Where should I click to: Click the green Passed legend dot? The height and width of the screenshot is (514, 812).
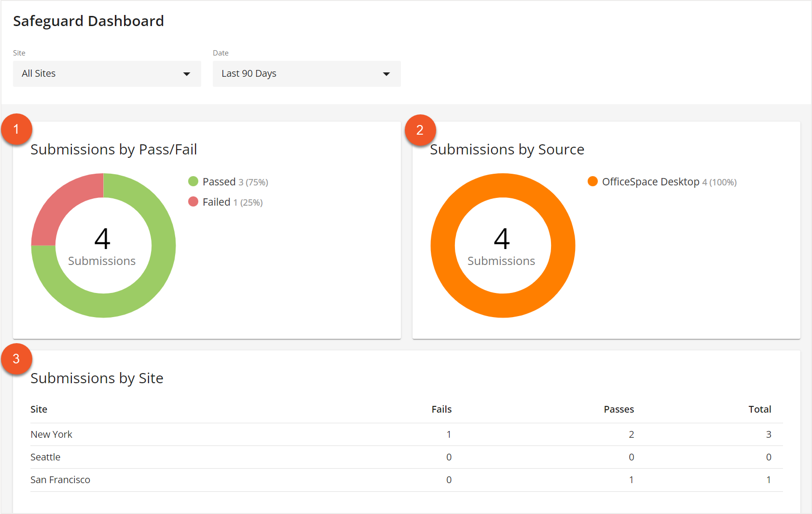tap(193, 181)
